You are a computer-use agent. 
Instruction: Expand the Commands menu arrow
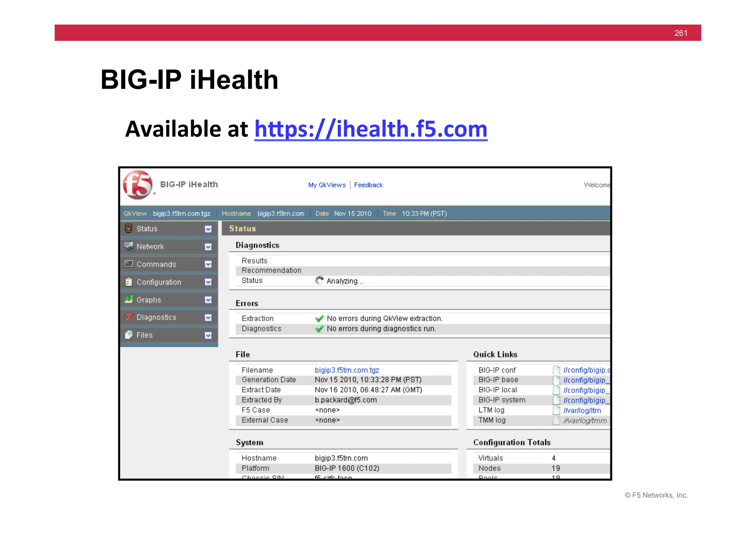coord(208,264)
